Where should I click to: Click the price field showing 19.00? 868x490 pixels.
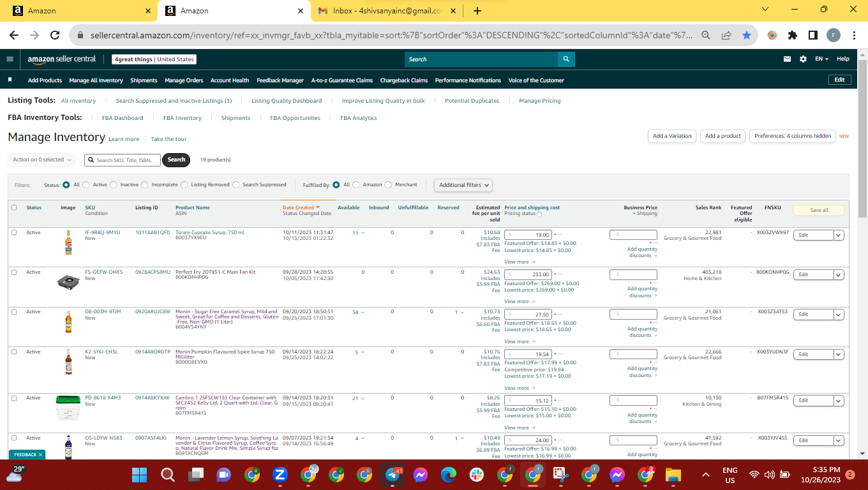[528, 235]
